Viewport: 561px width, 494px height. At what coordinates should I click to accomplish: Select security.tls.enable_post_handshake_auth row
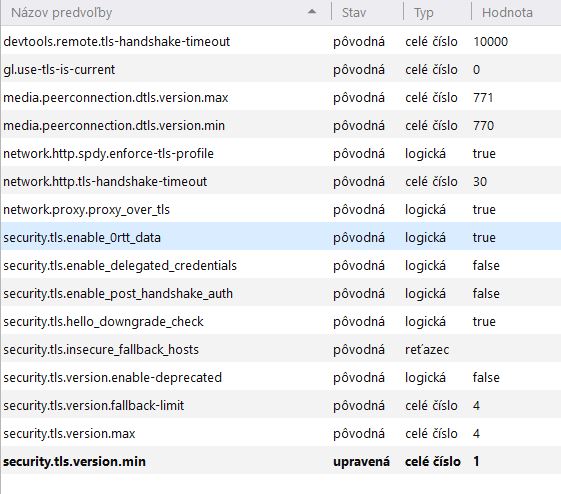(x=281, y=293)
